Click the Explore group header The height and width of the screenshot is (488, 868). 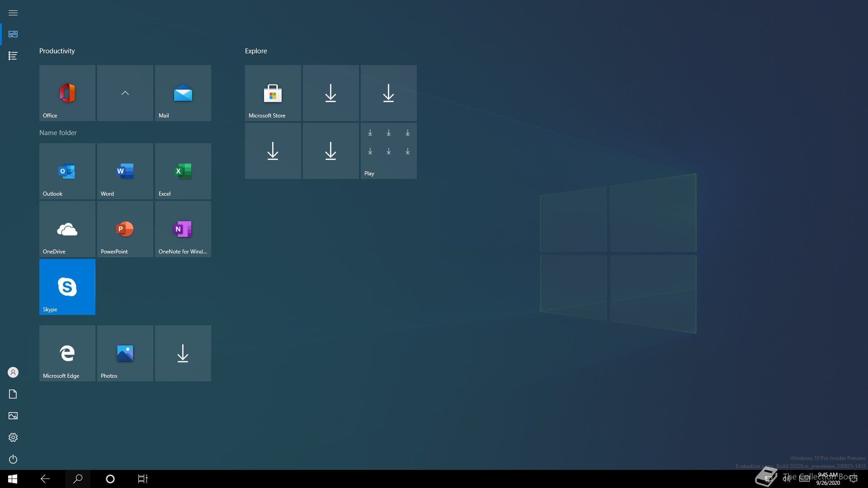[256, 51]
